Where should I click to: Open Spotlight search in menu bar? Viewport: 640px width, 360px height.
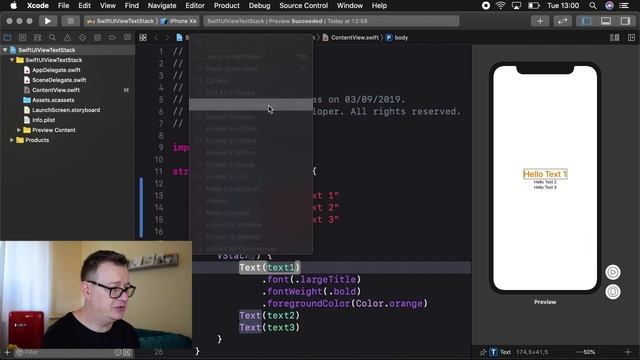(x=593, y=6)
